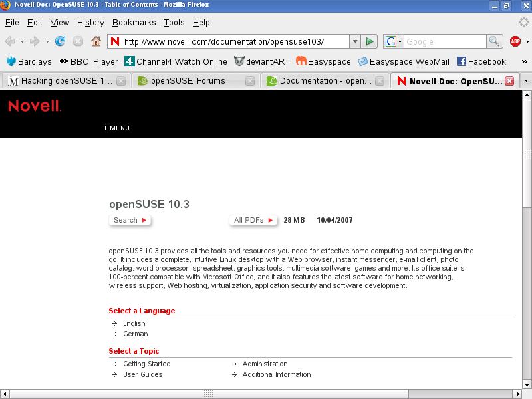The image size is (532, 399).
Task: Open the Bookmarks menu
Action: (134, 23)
